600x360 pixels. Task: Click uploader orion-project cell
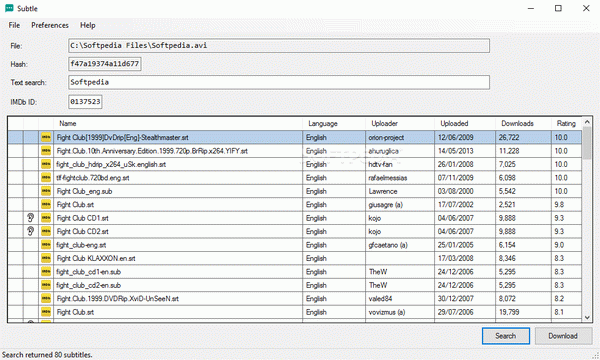pos(400,137)
